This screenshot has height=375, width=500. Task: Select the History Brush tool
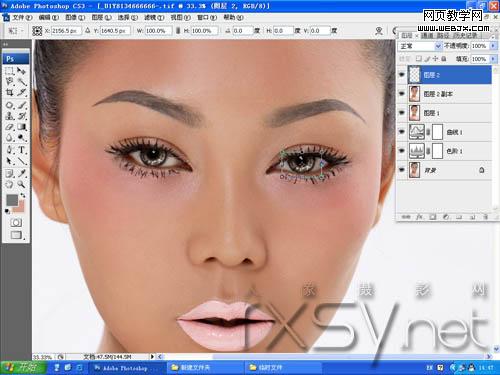(21, 116)
